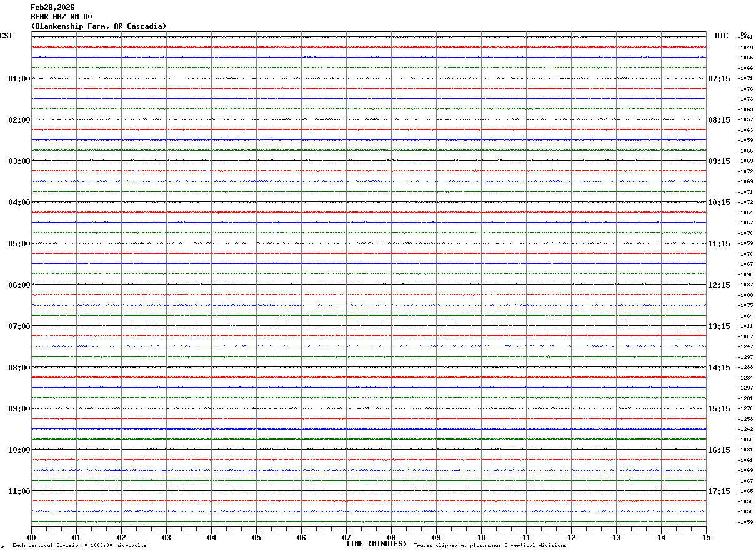Screen dimensions: 756x554
Task: Select minute tick 13 on the time axis
Action: pyautogui.click(x=616, y=537)
